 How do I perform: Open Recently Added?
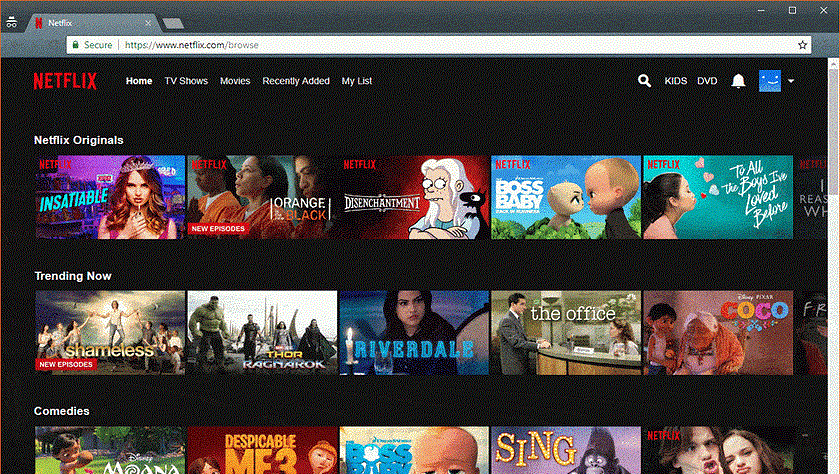(x=296, y=81)
